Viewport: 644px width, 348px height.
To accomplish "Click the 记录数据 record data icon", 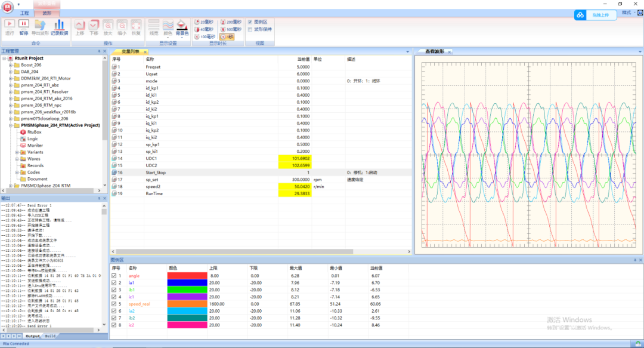I will click(x=59, y=24).
